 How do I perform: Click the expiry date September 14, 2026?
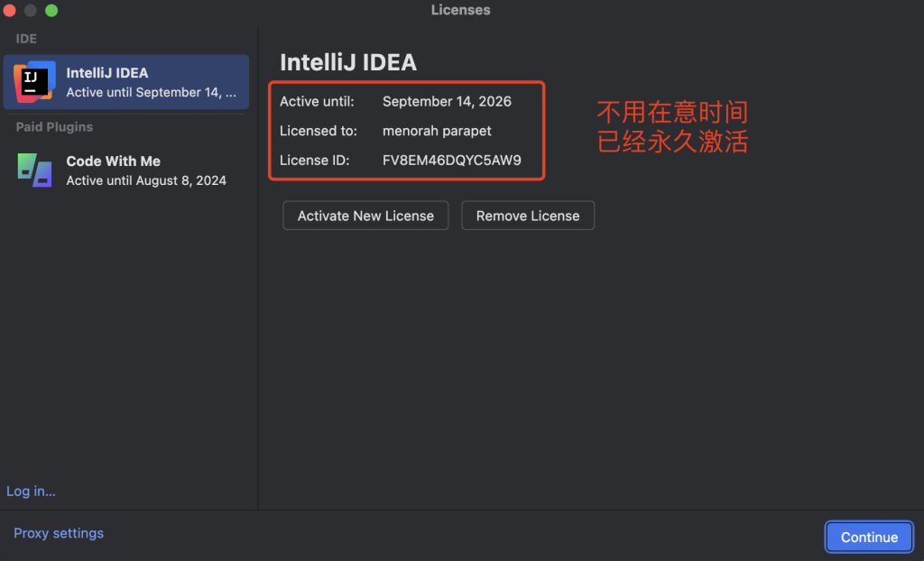(x=447, y=101)
